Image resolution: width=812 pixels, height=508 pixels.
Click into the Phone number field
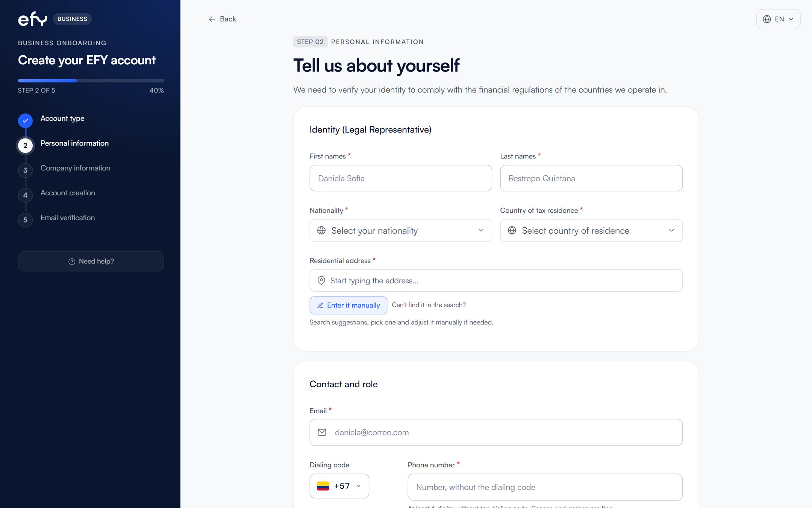545,487
